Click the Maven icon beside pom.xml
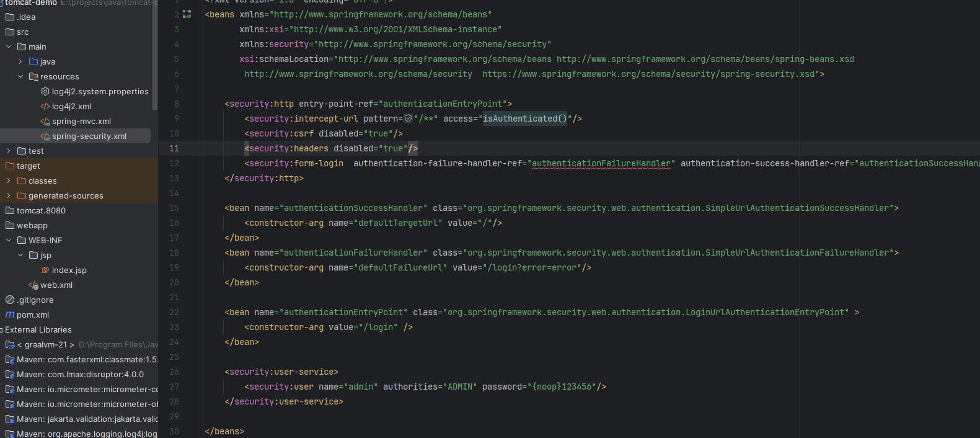980x438 pixels. (x=10, y=315)
